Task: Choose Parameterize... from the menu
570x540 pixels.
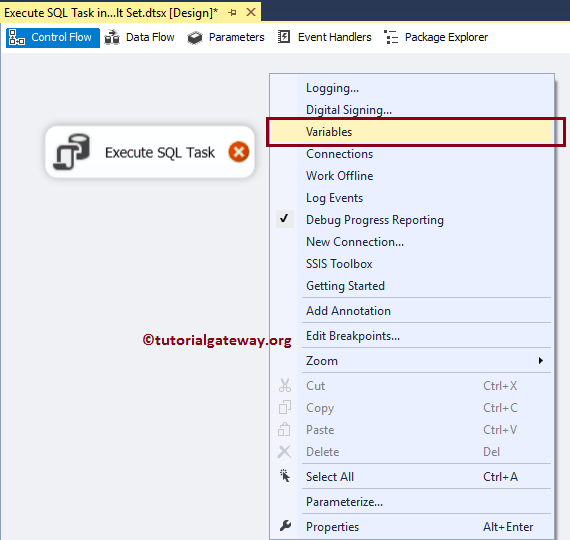Action: click(x=412, y=501)
